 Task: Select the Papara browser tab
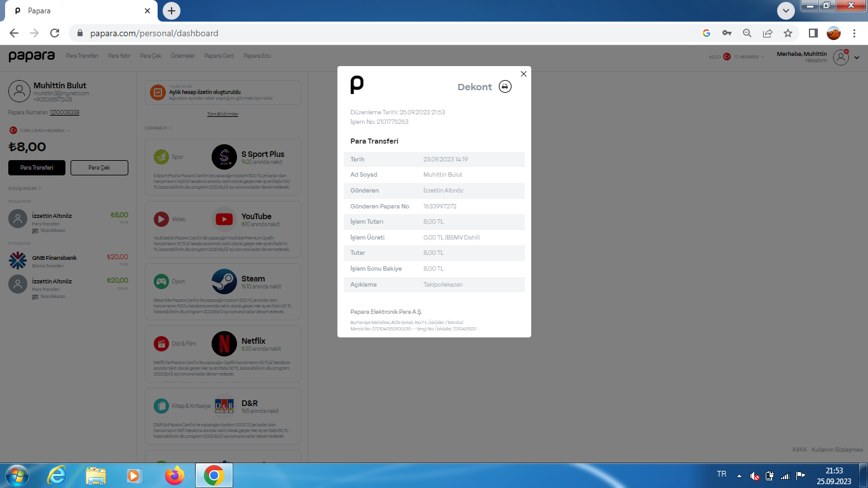[x=81, y=11]
